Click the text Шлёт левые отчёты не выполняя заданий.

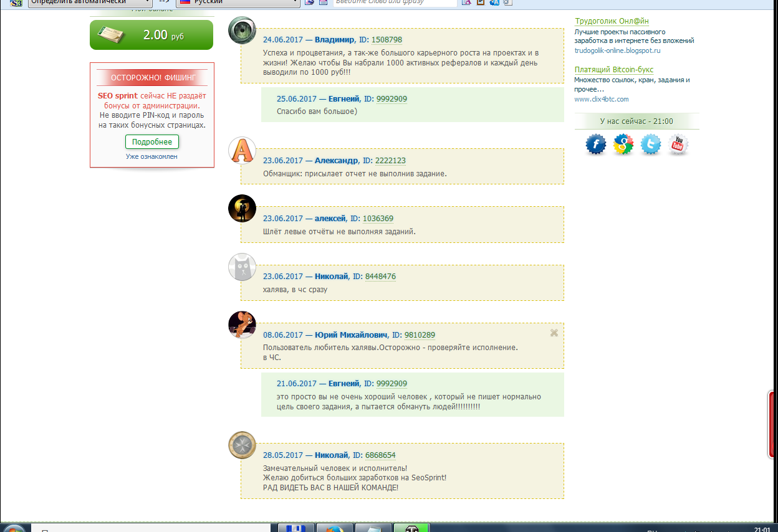click(x=339, y=232)
